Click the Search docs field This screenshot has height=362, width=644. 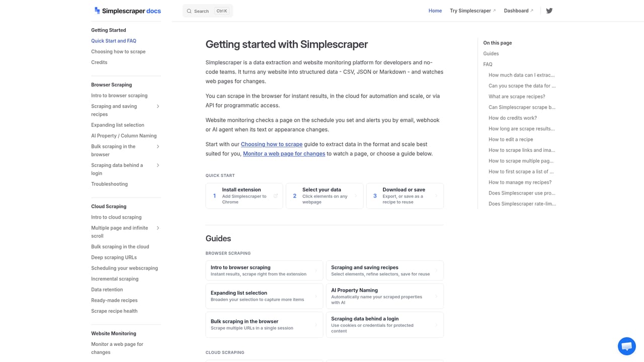click(x=208, y=11)
